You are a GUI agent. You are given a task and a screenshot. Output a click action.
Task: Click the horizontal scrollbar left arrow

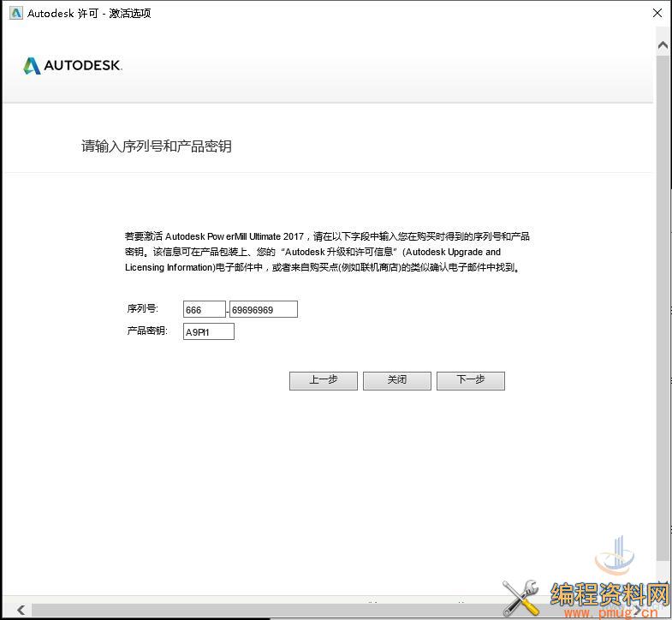click(21, 609)
